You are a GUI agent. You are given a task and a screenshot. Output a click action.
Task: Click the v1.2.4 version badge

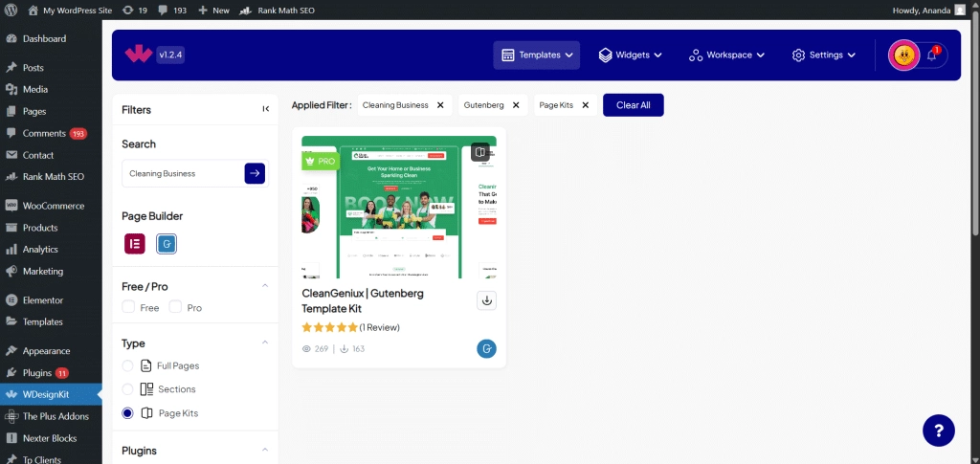point(170,55)
